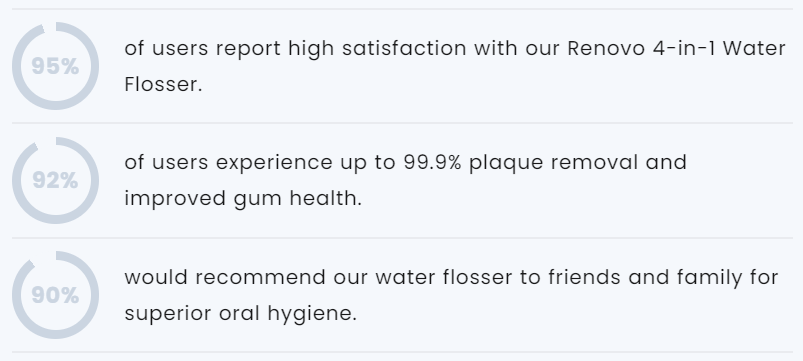Click the 90% circular progress ring
Image resolution: width=803 pixels, height=361 pixels.
click(x=55, y=295)
